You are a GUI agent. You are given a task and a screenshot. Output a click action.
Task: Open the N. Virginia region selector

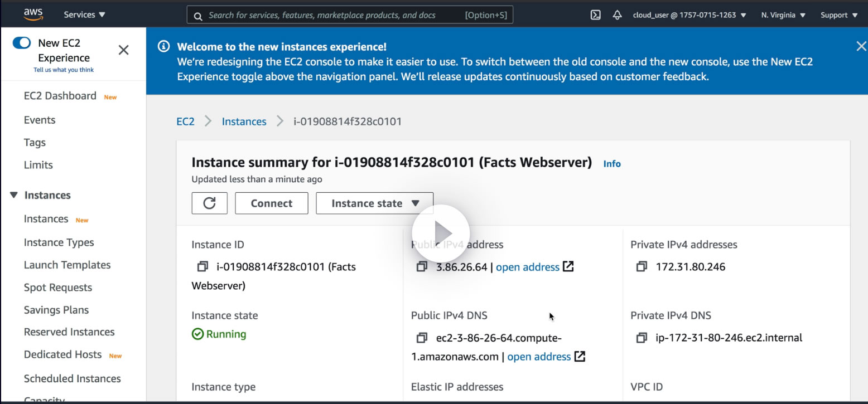783,15
